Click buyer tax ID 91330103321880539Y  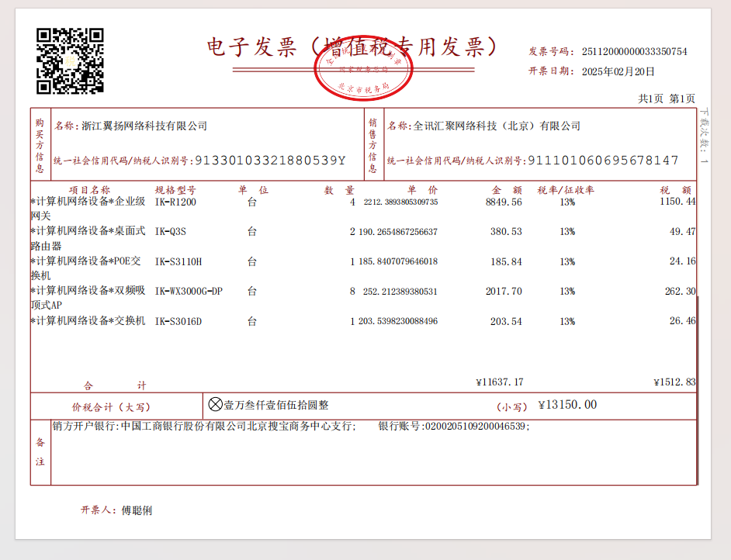tap(269, 161)
